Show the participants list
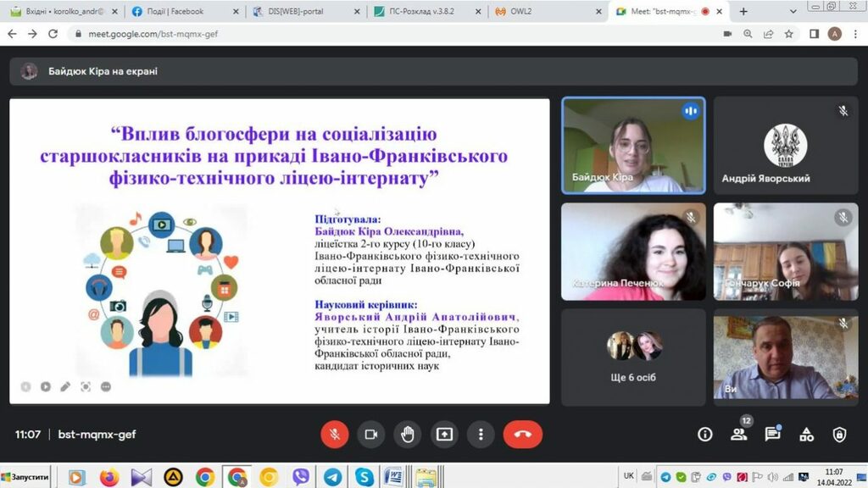Screen dimensions: 868x488 pyautogui.click(x=738, y=435)
